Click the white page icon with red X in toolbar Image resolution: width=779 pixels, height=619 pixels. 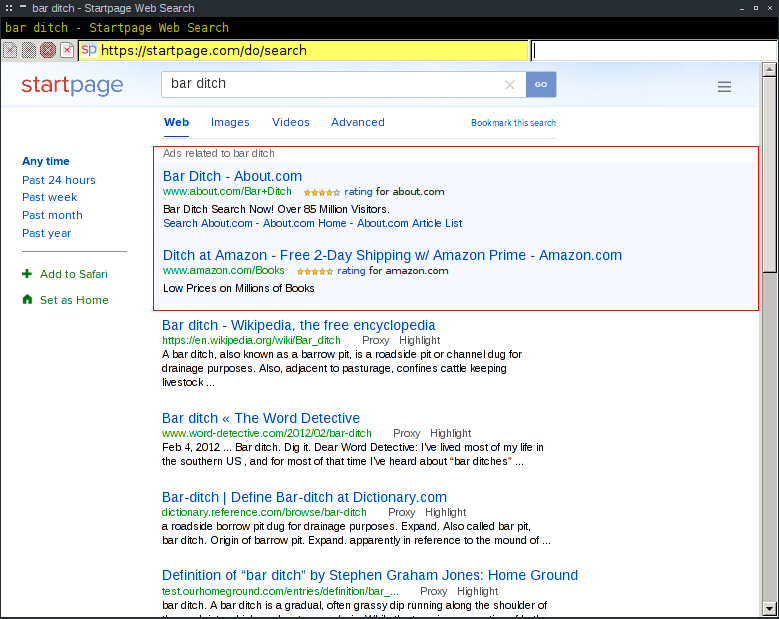67,50
